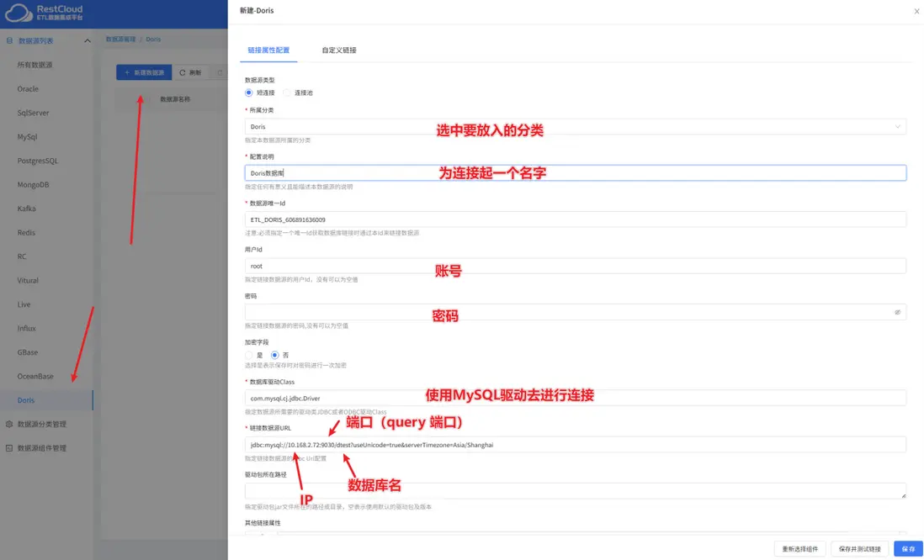Focus the 链接数据源URL field
Image resolution: width=924 pixels, height=560 pixels.
(575, 445)
